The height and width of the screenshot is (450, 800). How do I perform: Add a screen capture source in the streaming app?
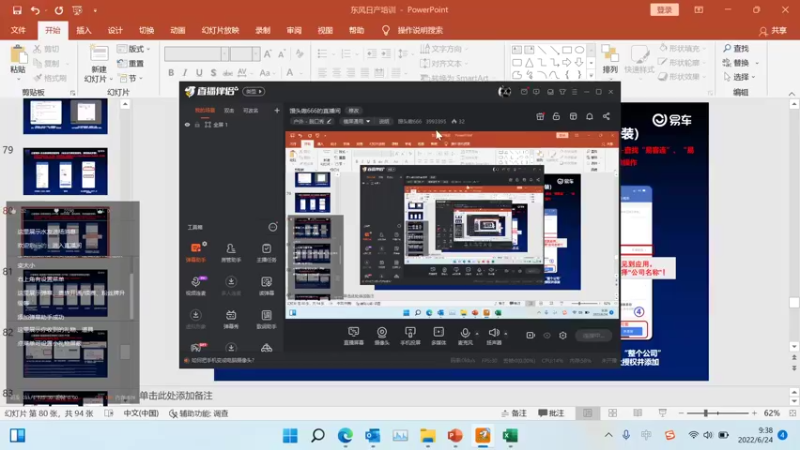[x=353, y=336]
